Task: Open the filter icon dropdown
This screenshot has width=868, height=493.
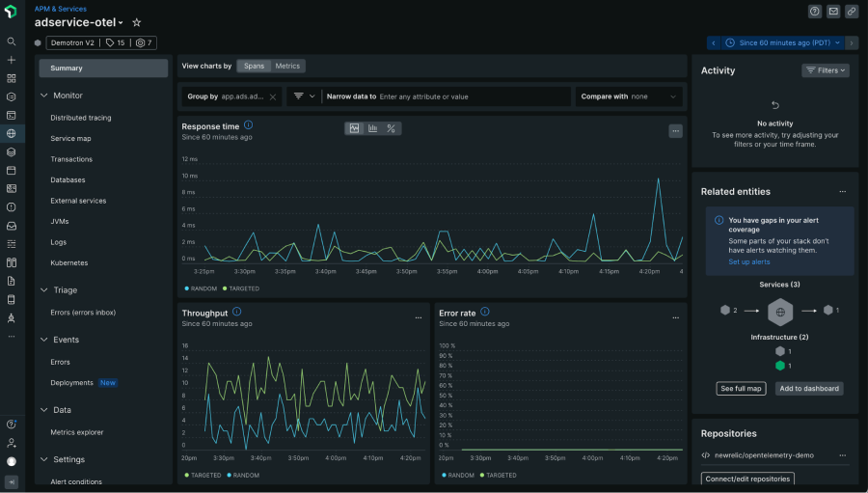Action: click(304, 96)
